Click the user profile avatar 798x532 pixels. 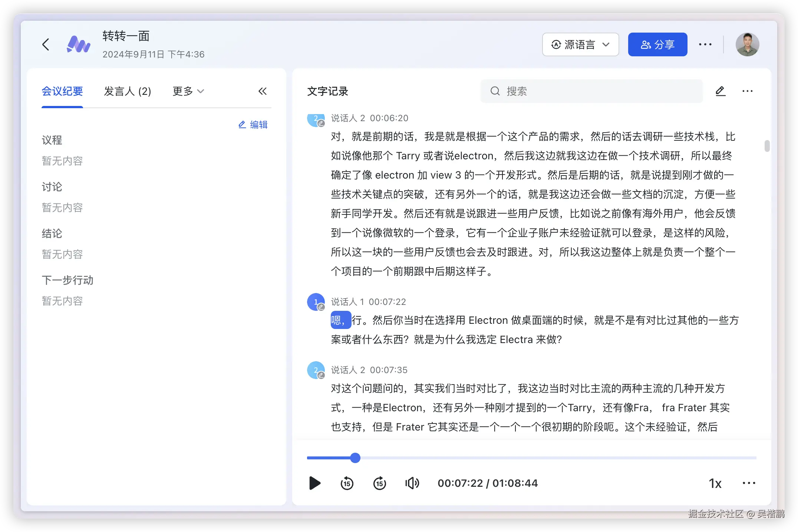(747, 44)
